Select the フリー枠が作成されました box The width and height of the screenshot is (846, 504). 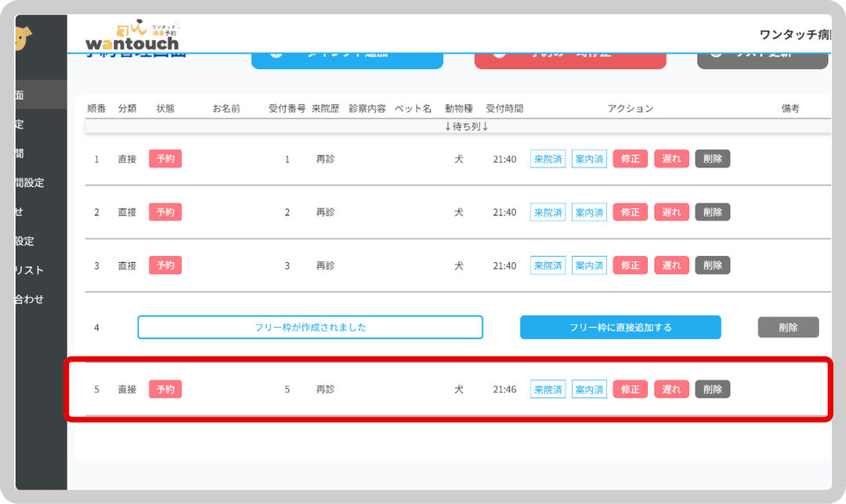click(x=310, y=327)
